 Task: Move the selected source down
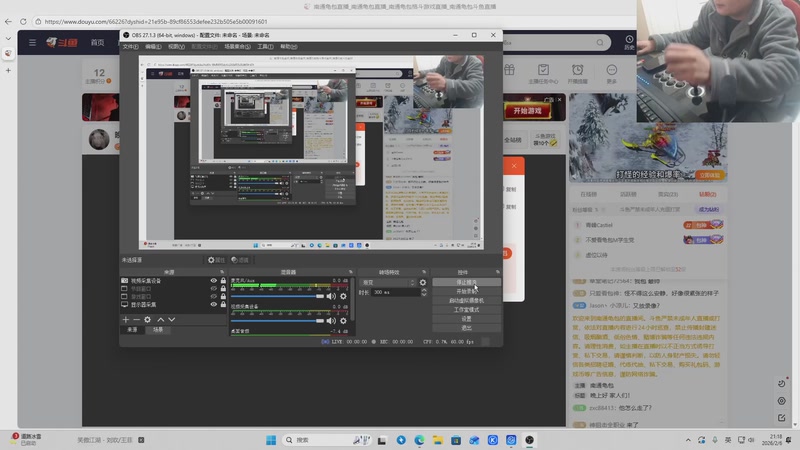tap(171, 319)
